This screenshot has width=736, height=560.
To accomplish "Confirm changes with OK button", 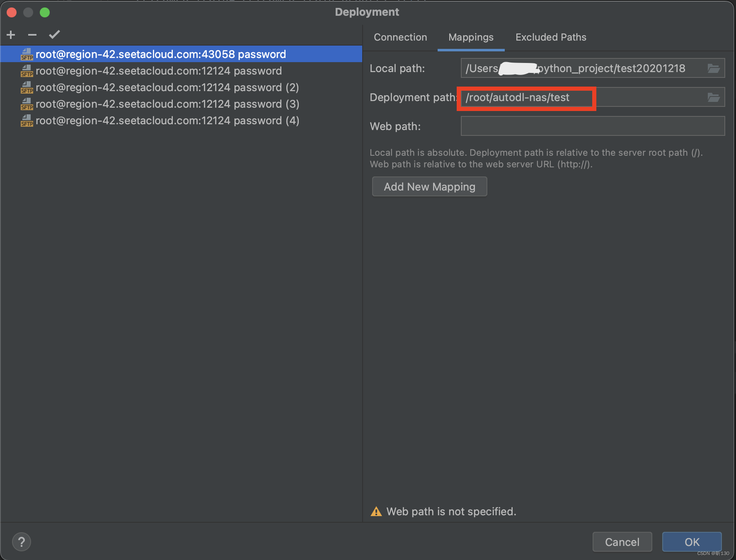I will [x=692, y=541].
